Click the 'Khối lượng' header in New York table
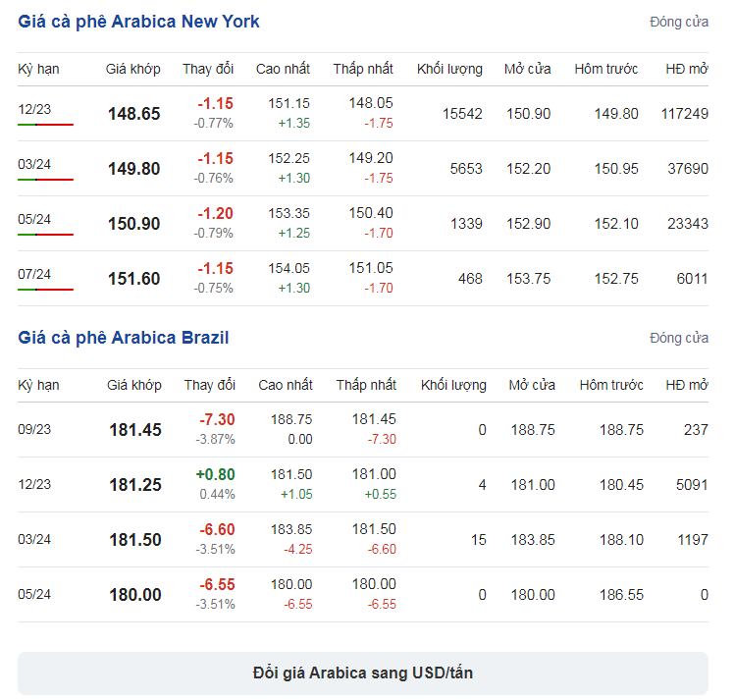The width and height of the screenshot is (734, 700). 449,69
